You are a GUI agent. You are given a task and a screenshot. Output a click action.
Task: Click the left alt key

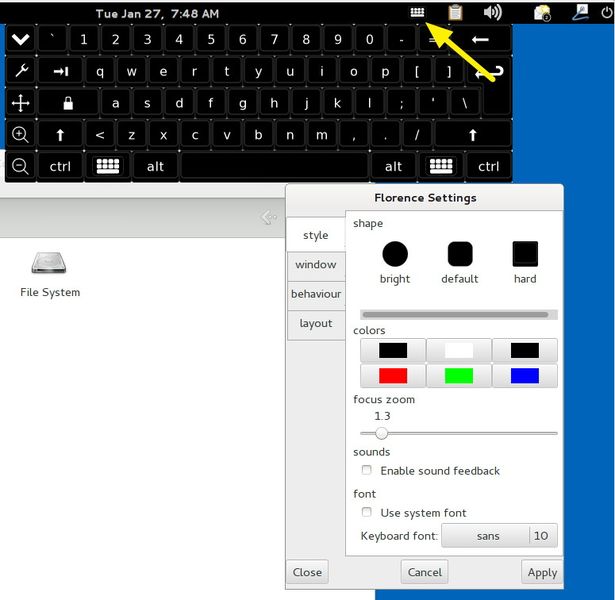155,167
